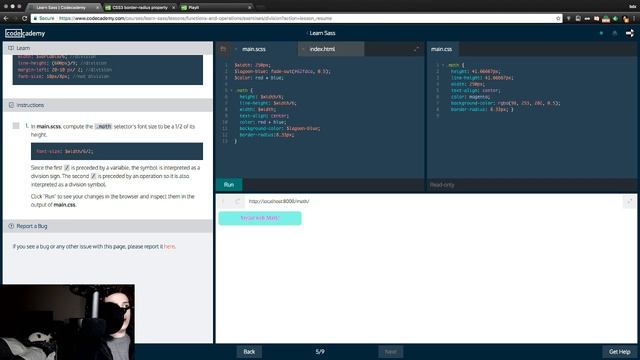
Task: Click the localhost preview URL field
Action: [x=279, y=201]
